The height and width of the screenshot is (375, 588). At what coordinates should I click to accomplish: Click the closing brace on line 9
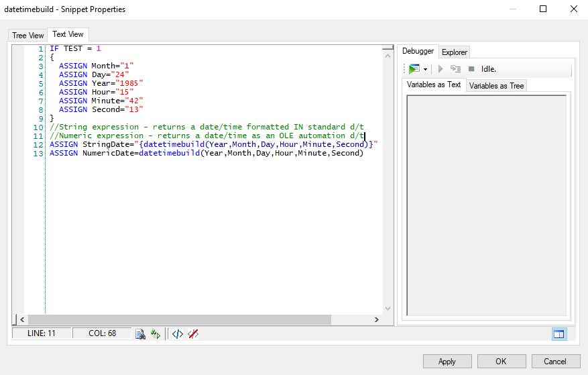point(52,118)
